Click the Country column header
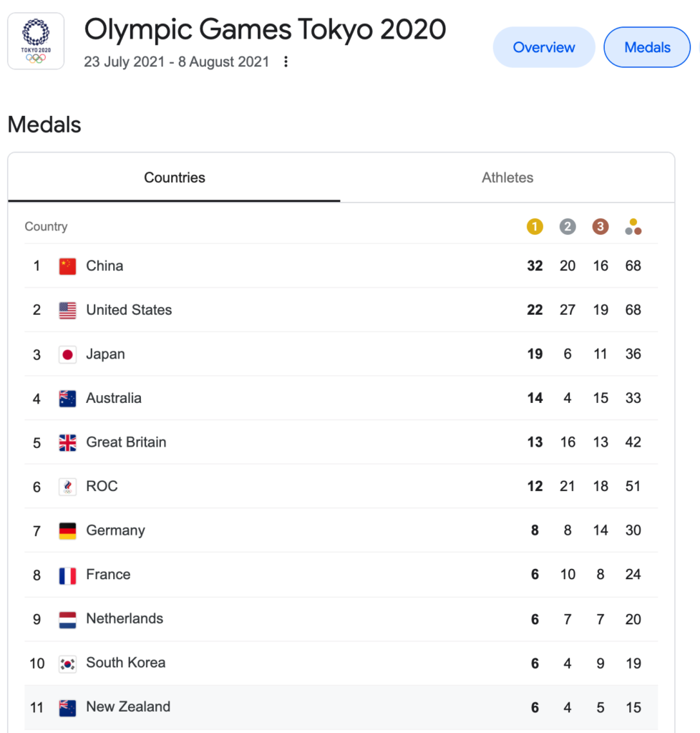This screenshot has width=700, height=733. pyautogui.click(x=46, y=226)
